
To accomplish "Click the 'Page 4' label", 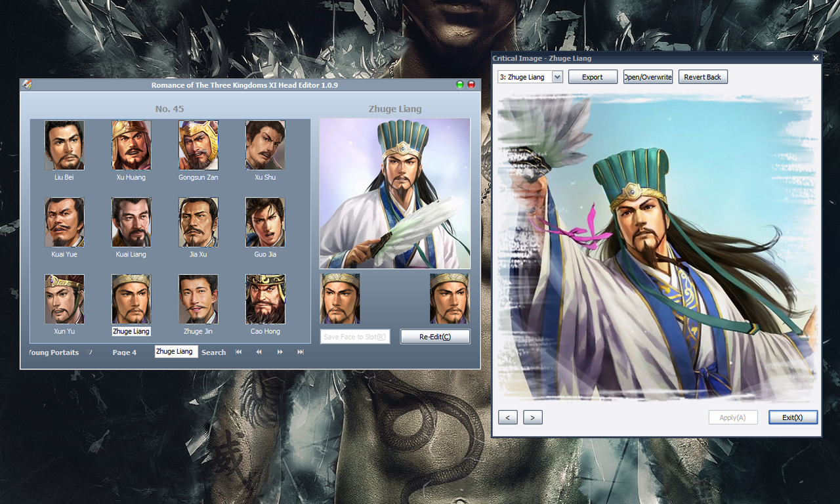I will 125,352.
